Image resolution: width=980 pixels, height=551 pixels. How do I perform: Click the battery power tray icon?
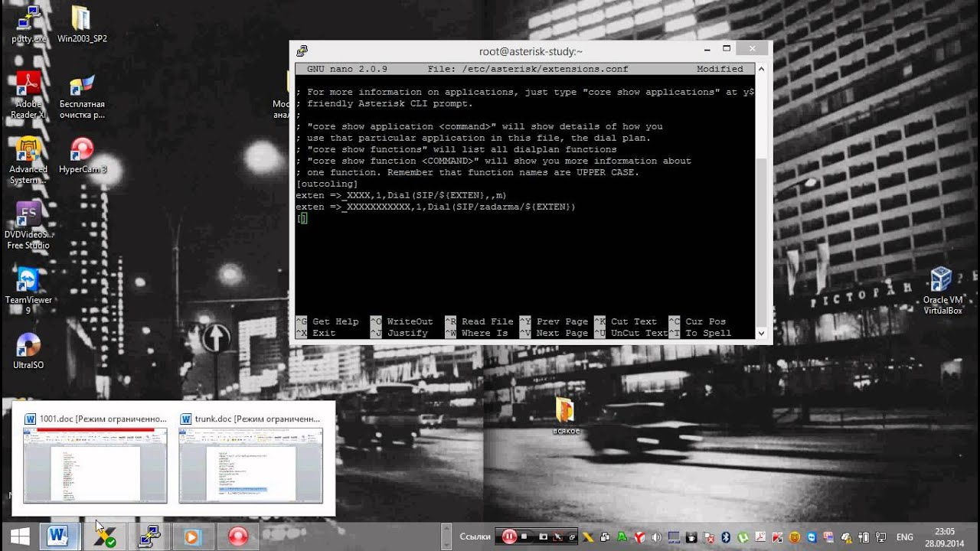coord(863,537)
